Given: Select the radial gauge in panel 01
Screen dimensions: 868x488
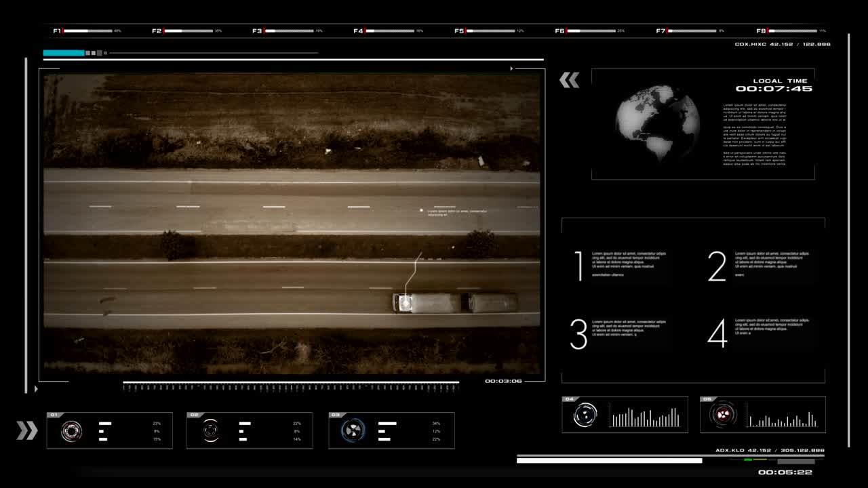Looking at the screenshot, I should pyautogui.click(x=71, y=430).
